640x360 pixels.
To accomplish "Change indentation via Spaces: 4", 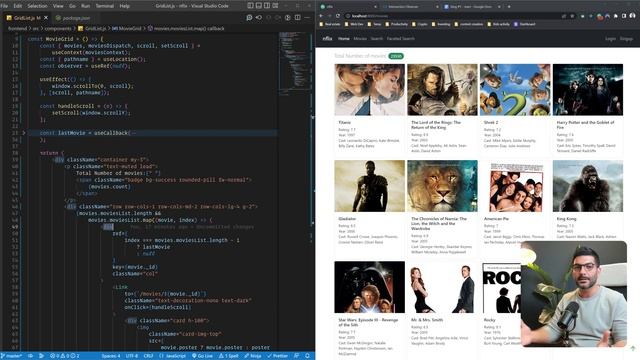I will pyautogui.click(x=111, y=356).
